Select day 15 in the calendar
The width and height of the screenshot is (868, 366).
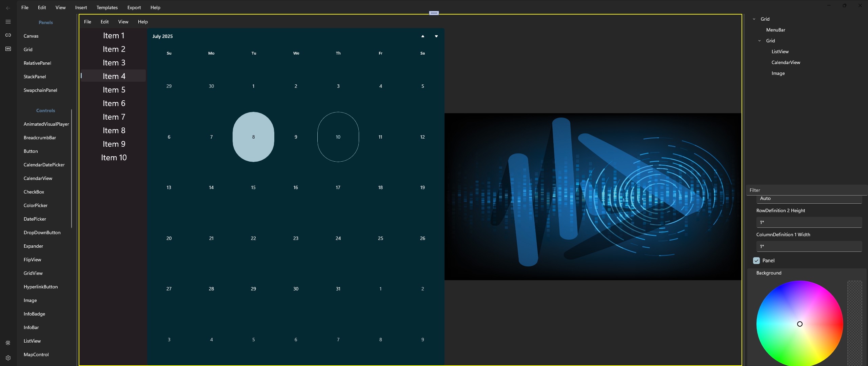click(x=253, y=187)
